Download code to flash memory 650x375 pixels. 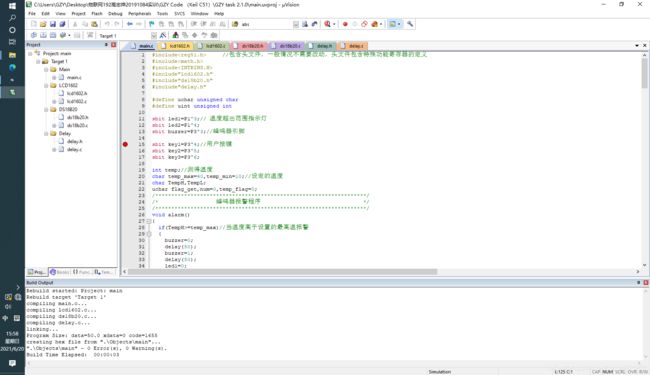(90, 35)
